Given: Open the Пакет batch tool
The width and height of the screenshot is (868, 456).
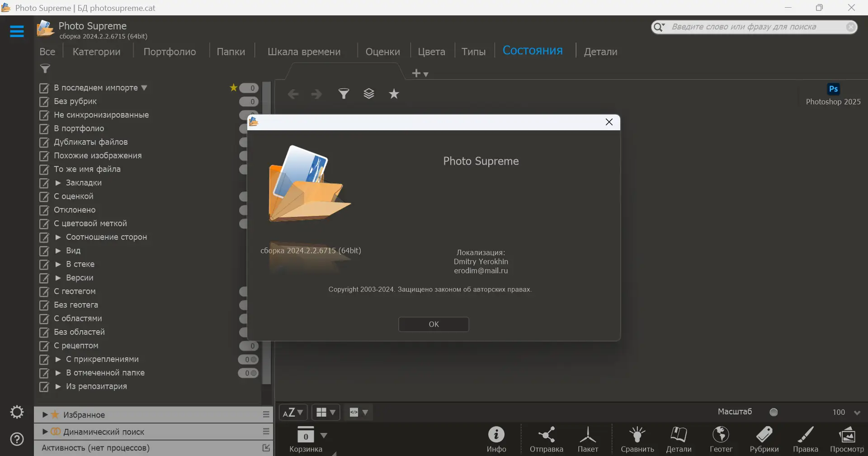Looking at the screenshot, I should click(x=588, y=439).
